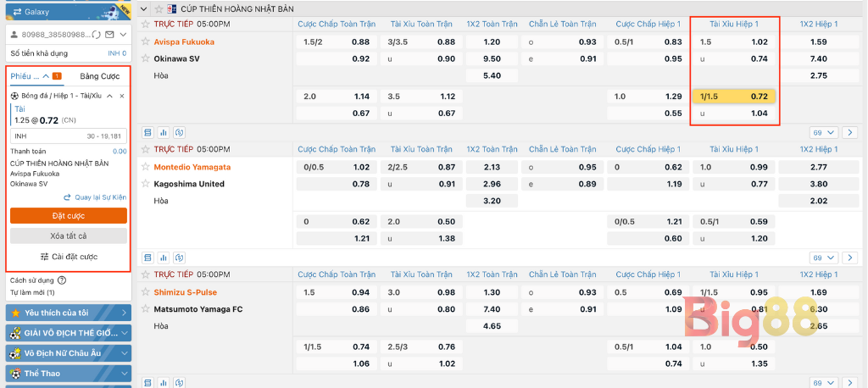Click Xóa tất cả button
868x388 pixels.
[x=69, y=236]
